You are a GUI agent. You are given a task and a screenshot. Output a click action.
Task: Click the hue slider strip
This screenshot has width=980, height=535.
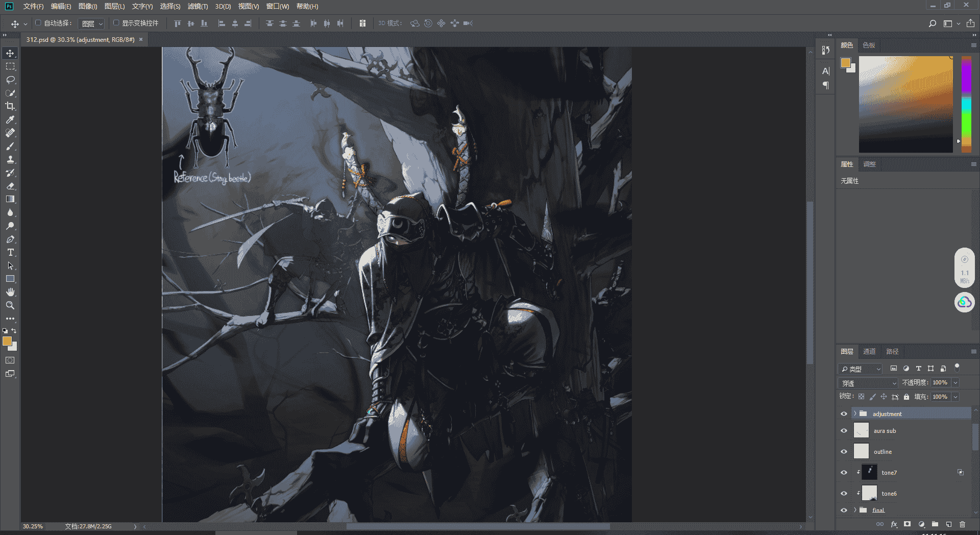point(966,104)
